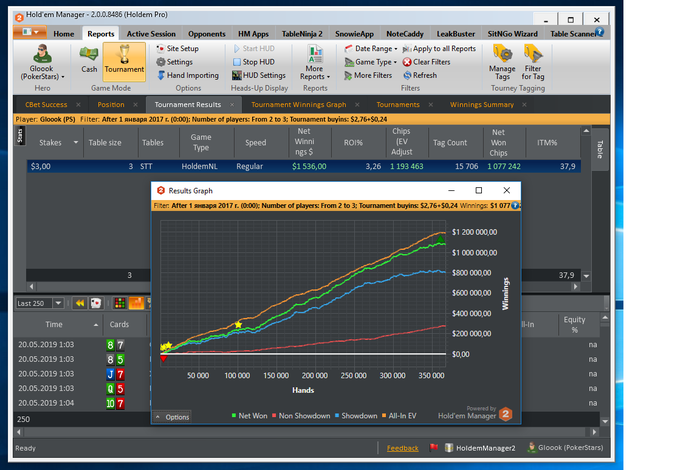
Task: Open Stakes column filter dropdown arrow
Action: [76, 142]
